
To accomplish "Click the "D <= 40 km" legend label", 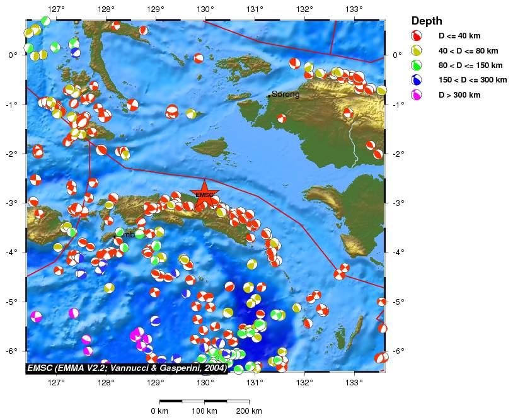I will [x=459, y=36].
